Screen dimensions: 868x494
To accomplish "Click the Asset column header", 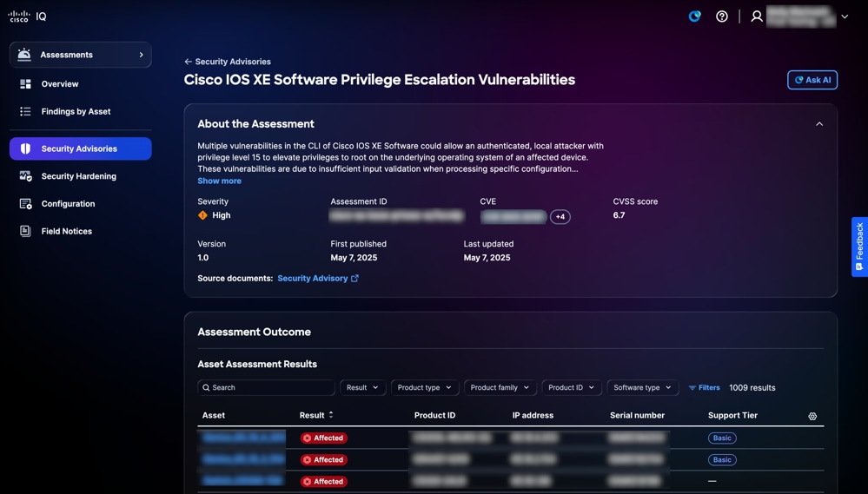I will click(x=214, y=416).
